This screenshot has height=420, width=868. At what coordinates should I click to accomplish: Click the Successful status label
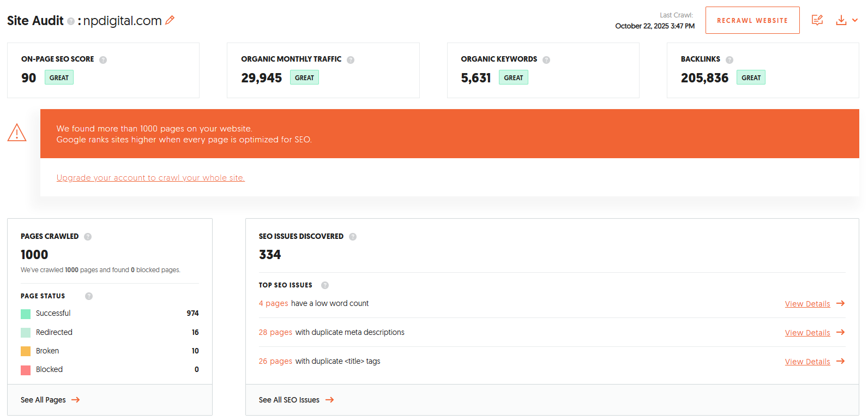[x=53, y=313]
